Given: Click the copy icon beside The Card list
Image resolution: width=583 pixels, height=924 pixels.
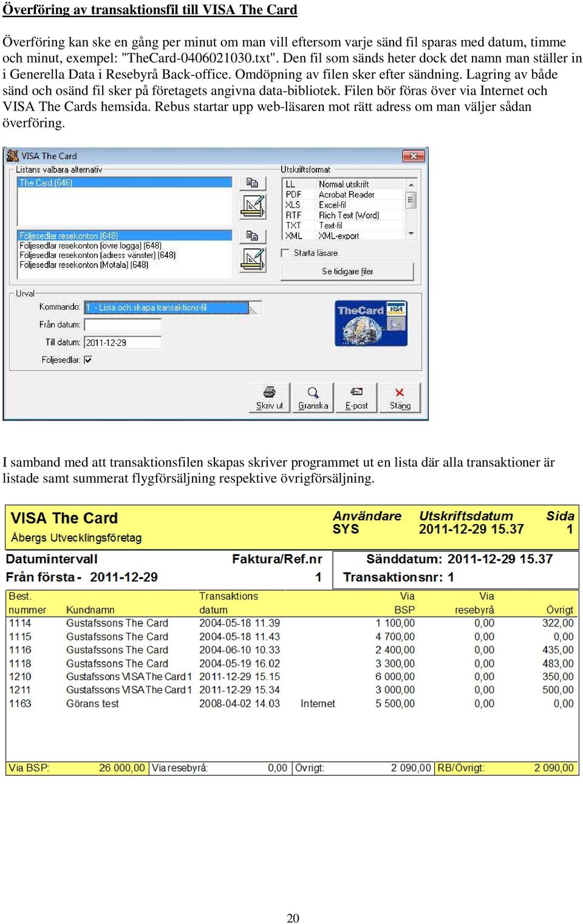Looking at the screenshot, I should (x=253, y=183).
